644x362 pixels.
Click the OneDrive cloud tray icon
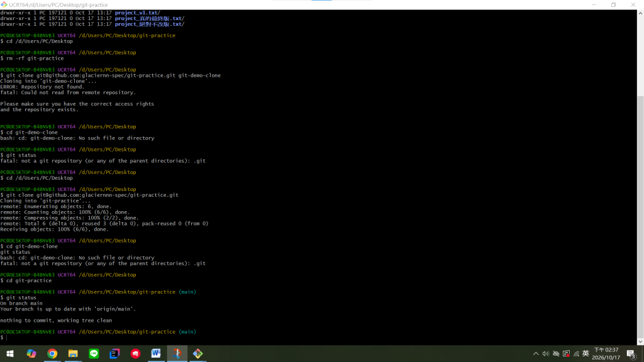556,354
